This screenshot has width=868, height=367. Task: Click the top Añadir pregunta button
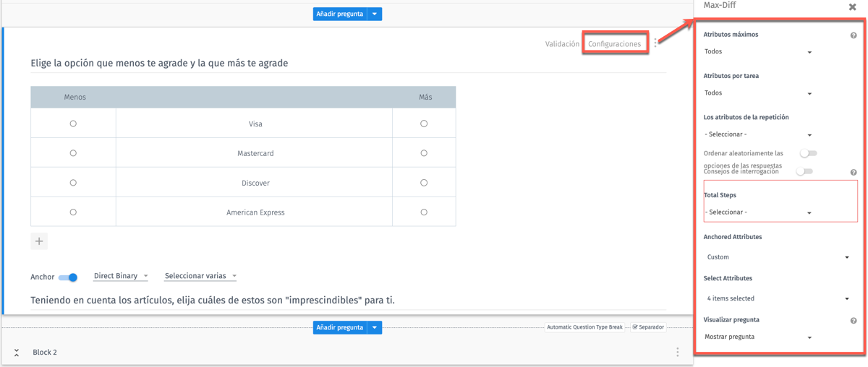pyautogui.click(x=339, y=14)
